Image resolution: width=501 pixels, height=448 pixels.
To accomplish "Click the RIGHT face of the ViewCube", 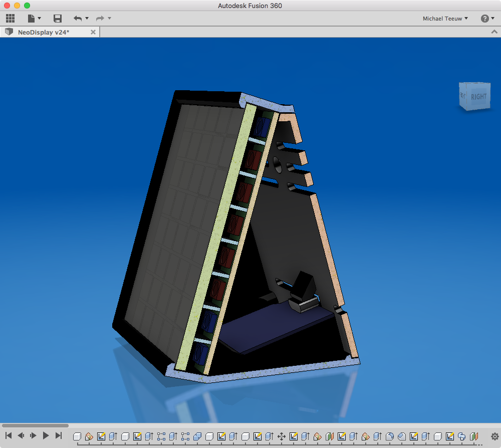I will tap(478, 97).
